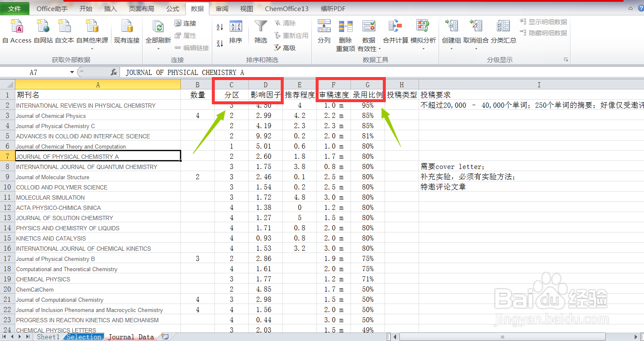Open the 排序 sort dialog
The height and width of the screenshot is (341, 644).
tap(236, 32)
